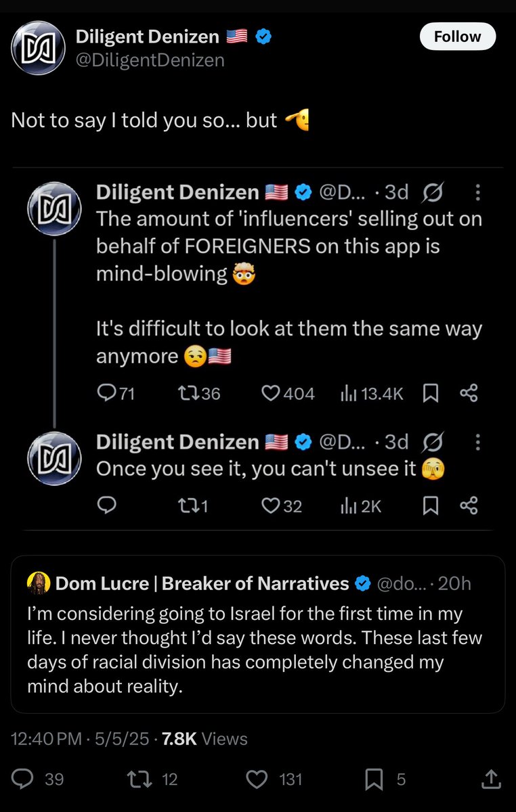Click the Follow button
The height and width of the screenshot is (812, 516).
[457, 37]
